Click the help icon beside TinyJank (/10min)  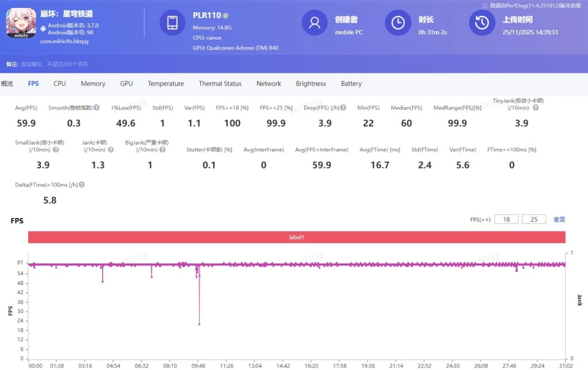pos(535,108)
